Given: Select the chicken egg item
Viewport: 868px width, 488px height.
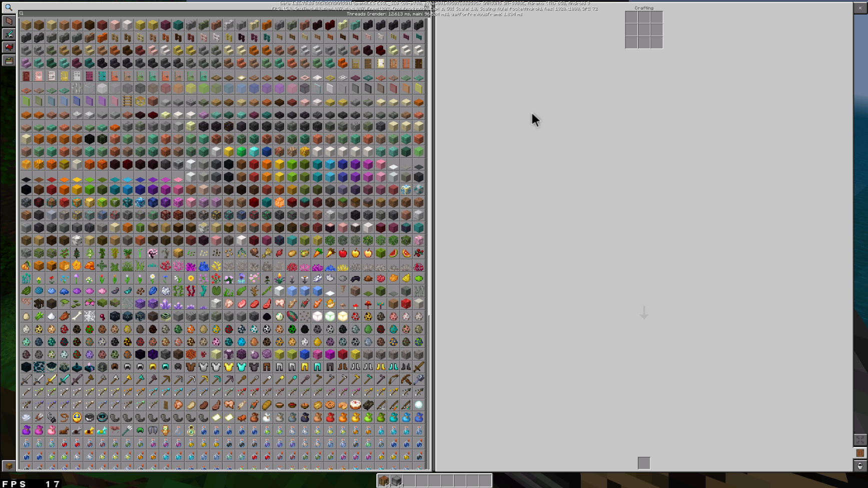Looking at the screenshot, I should [26, 316].
